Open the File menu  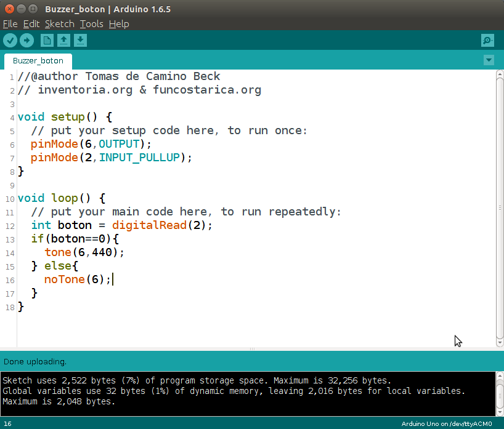[x=10, y=24]
